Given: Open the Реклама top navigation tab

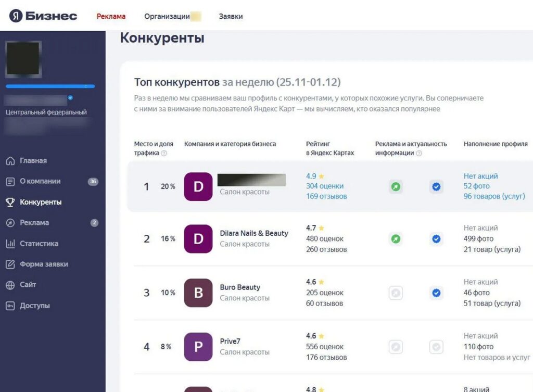Looking at the screenshot, I should coord(111,16).
